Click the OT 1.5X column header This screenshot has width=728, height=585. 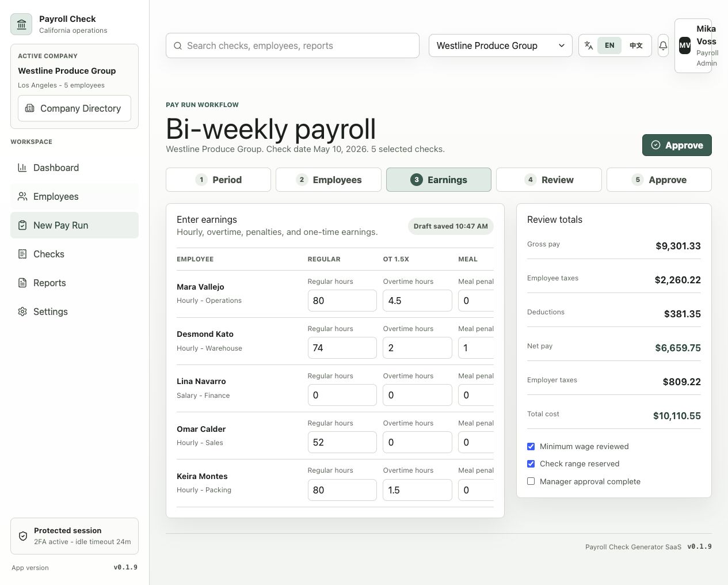tap(396, 259)
